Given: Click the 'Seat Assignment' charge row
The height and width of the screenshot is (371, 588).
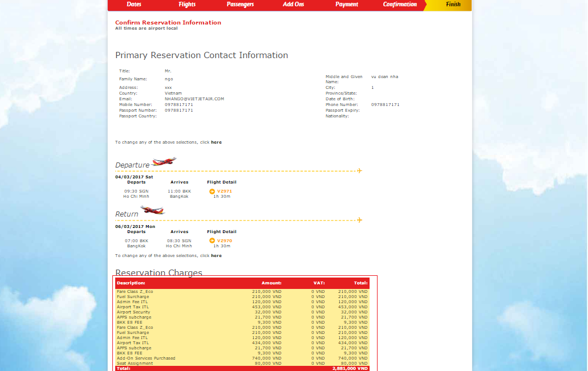Looking at the screenshot, I should [242, 364].
